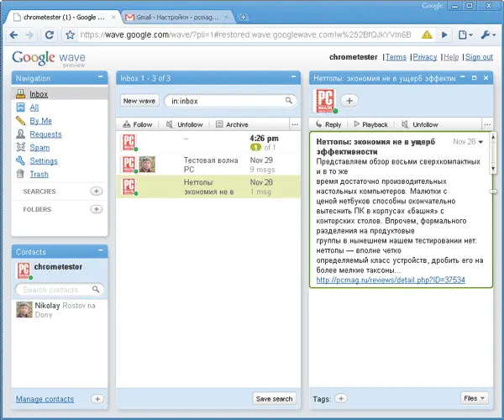This screenshot has height=420, width=504.
Task: Select the 'Неттопы' wave from Nov 28
Action: coord(208,186)
